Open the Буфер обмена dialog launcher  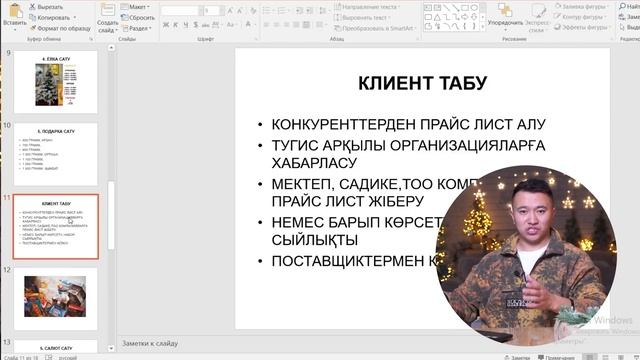point(91,39)
